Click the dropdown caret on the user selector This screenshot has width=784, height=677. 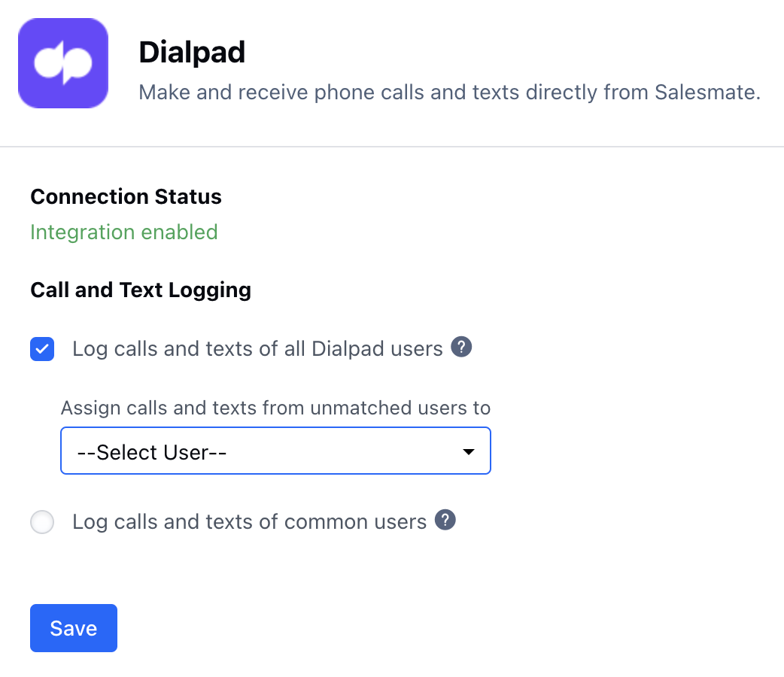coord(468,451)
